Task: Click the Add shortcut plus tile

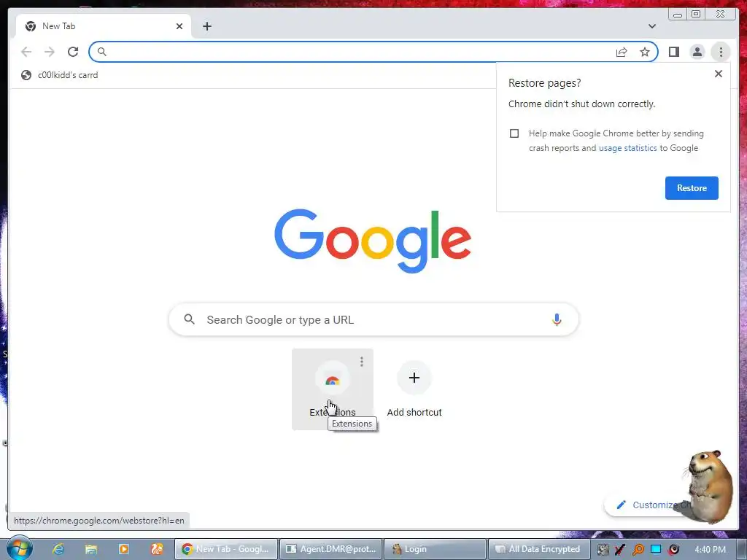Action: tap(414, 389)
